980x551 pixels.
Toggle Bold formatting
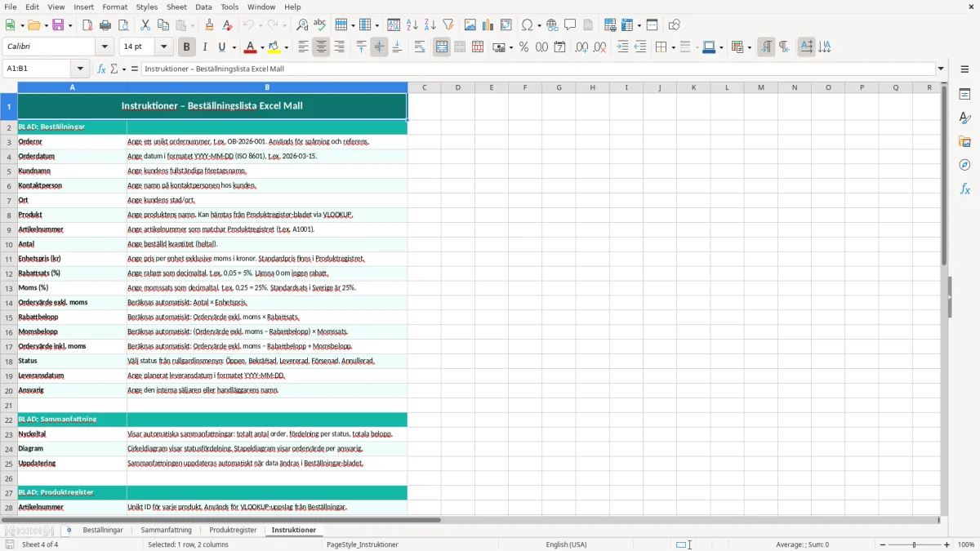(186, 47)
